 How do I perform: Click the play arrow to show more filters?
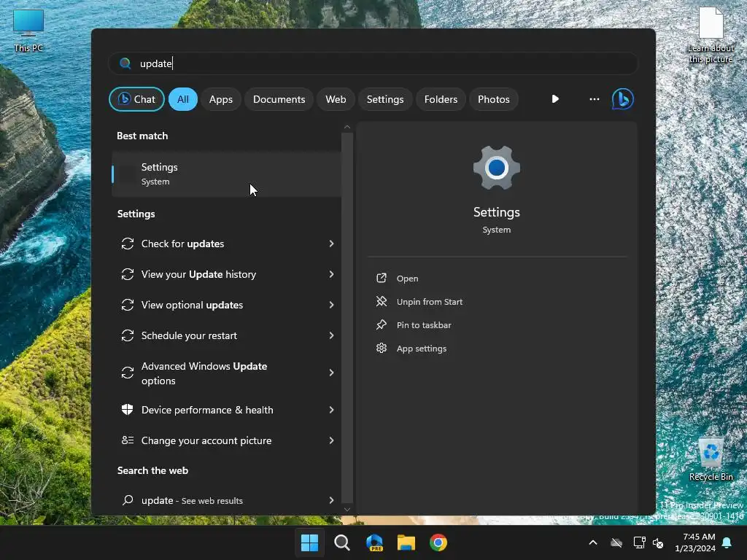555,99
